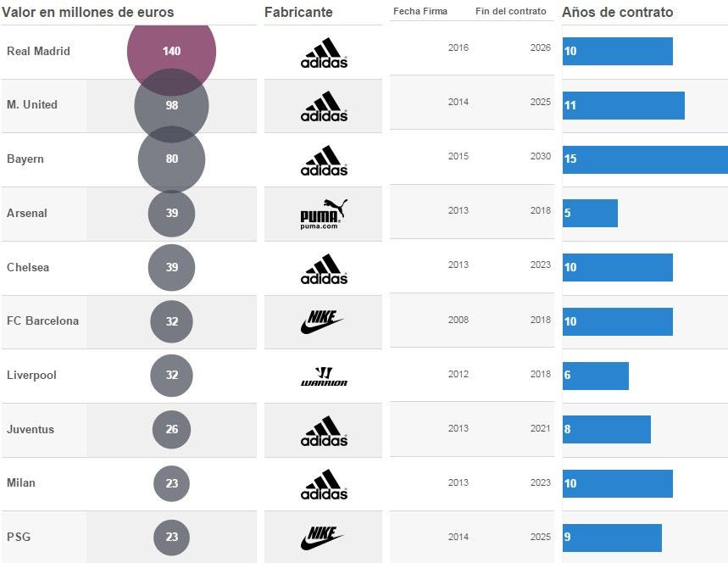Select the Adidas logo beside Bayern
This screenshot has height=563, width=728.
(x=324, y=160)
